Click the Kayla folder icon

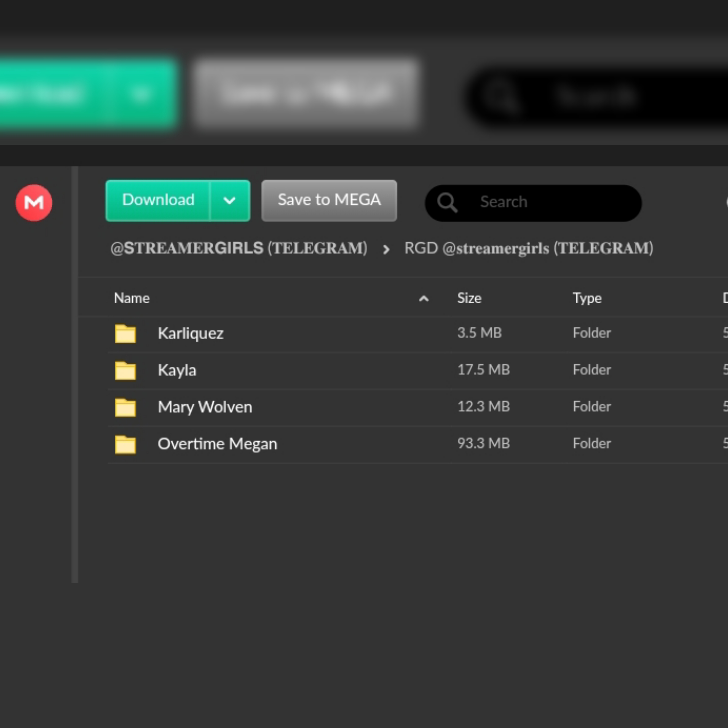coord(125,370)
